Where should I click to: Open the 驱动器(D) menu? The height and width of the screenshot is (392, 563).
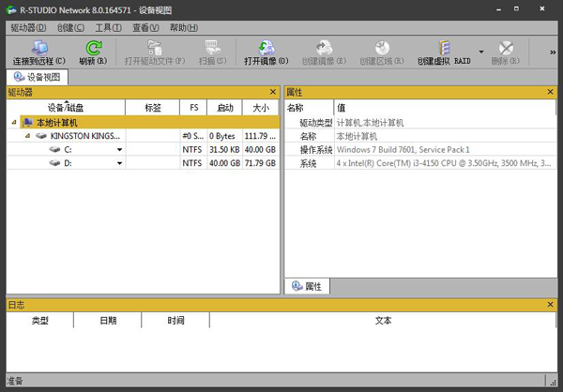tap(28, 27)
